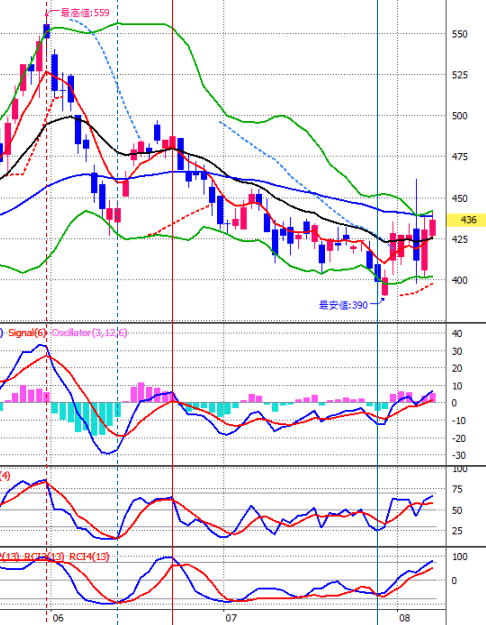This screenshot has height=625, width=486.
Task: Click the 450 level on price axis
Action: (x=459, y=198)
